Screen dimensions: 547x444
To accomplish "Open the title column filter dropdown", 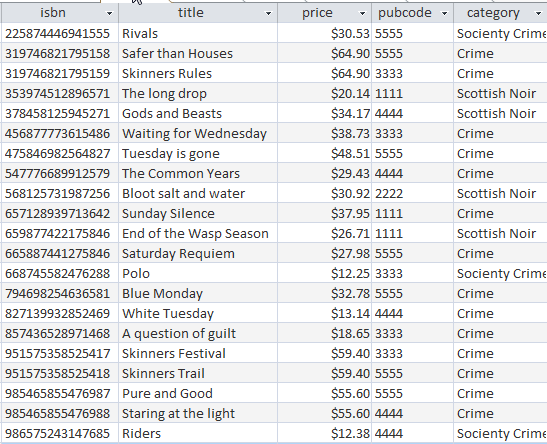I will click(x=268, y=14).
